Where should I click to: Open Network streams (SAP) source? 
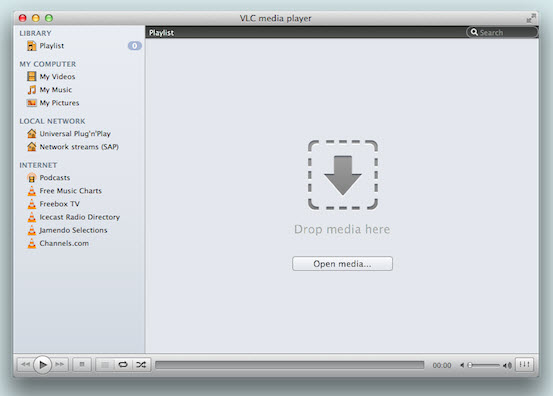pos(79,147)
